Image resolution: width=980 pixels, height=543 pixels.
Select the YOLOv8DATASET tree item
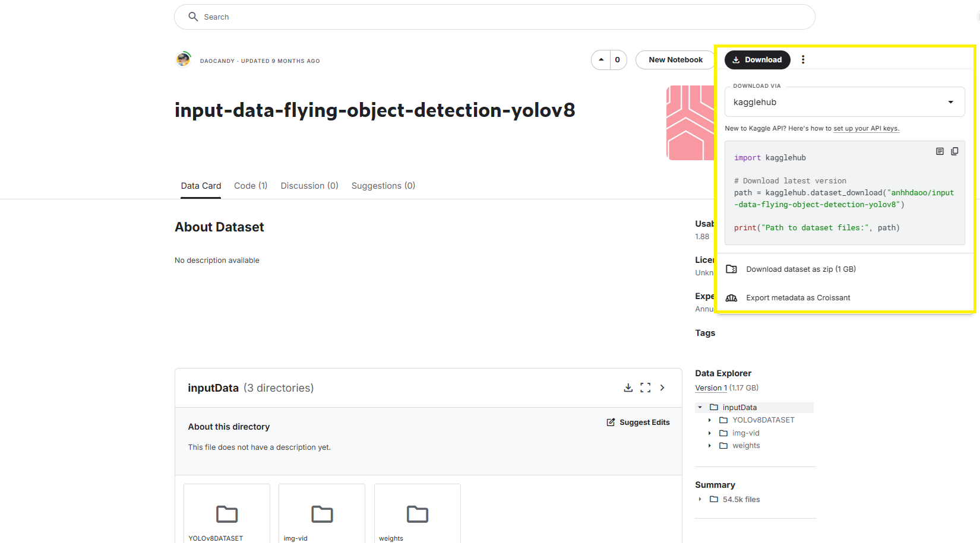pos(763,420)
